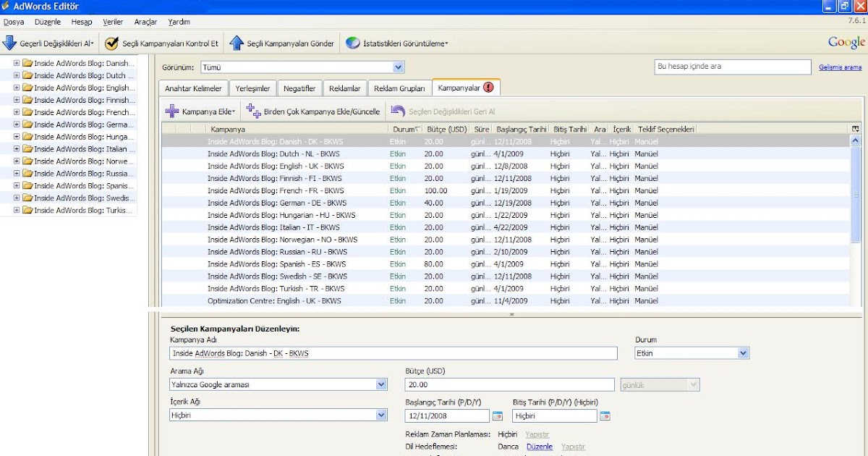Click the folder icon of Inside AdWords Blog: French
The width and height of the screenshot is (868, 456).
pyautogui.click(x=27, y=112)
